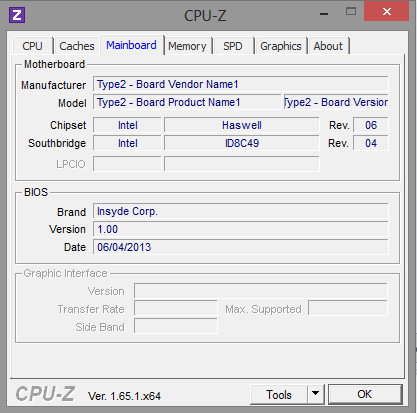Open the Tools dropdown arrow

click(x=315, y=394)
